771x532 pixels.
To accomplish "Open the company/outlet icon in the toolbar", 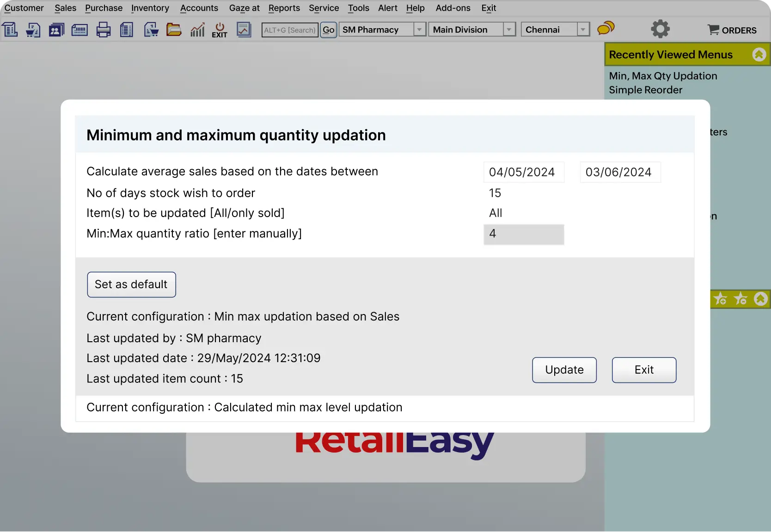I will (x=10, y=29).
